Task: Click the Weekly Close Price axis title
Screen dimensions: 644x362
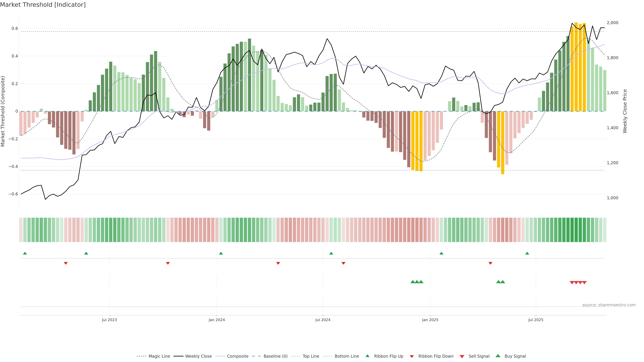Action: 625,111
